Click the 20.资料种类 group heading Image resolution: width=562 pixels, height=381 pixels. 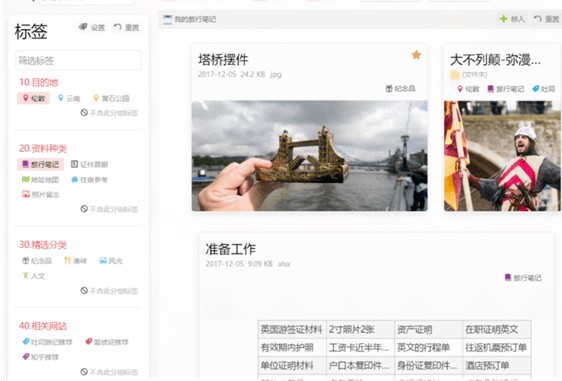click(43, 148)
